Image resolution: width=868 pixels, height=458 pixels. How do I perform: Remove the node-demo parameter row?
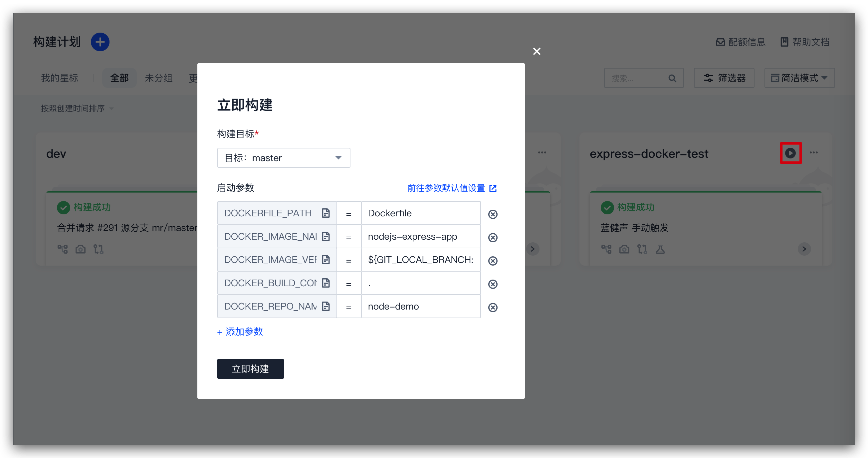tap(493, 307)
